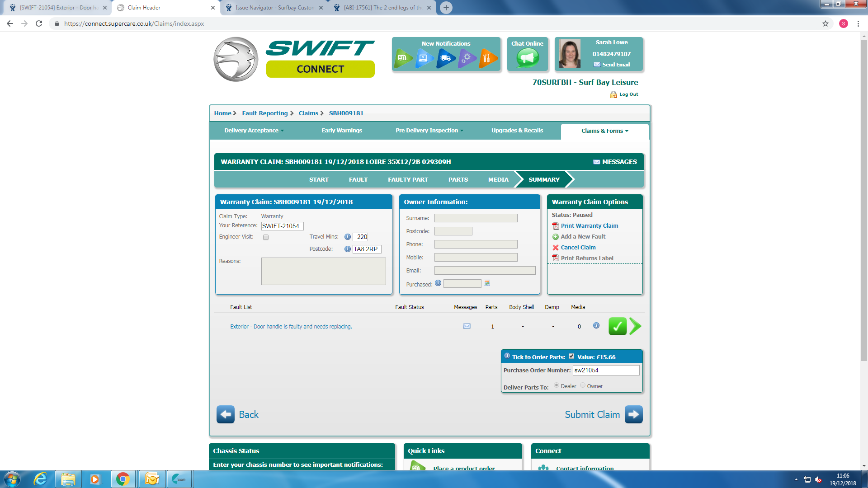
Task: Click Print Warranty Claim link
Action: 589,226
